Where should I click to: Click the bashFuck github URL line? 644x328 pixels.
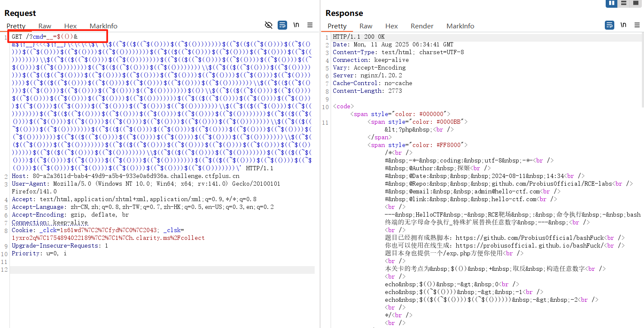tap(505, 238)
